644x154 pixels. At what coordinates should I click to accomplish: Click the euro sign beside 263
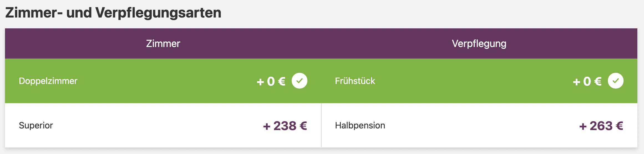coord(619,126)
